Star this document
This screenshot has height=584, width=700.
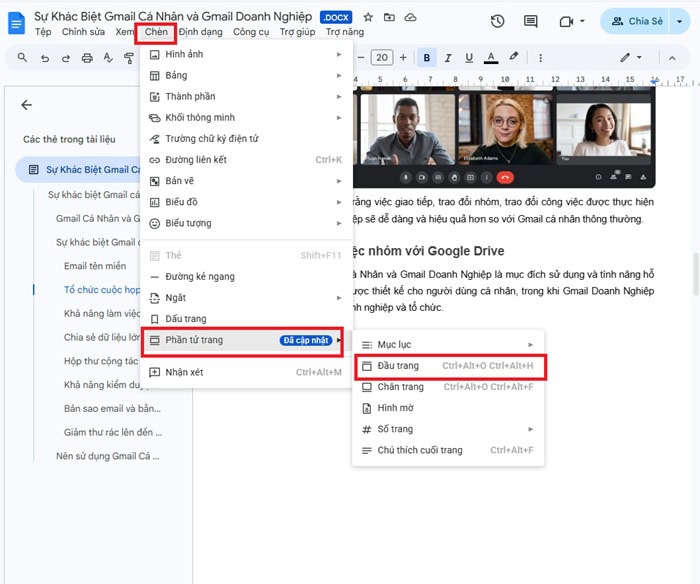click(368, 18)
